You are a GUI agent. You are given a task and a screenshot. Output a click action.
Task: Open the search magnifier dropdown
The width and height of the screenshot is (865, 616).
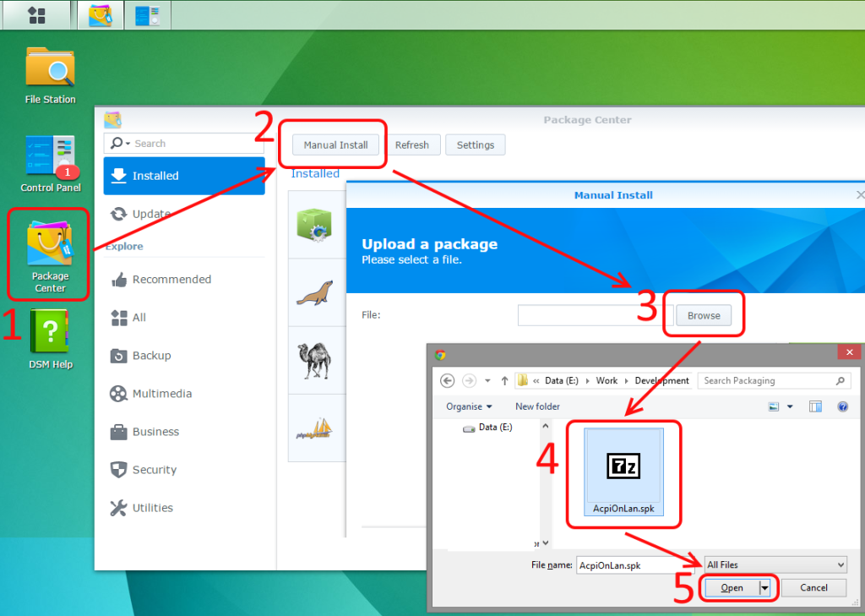tap(120, 144)
